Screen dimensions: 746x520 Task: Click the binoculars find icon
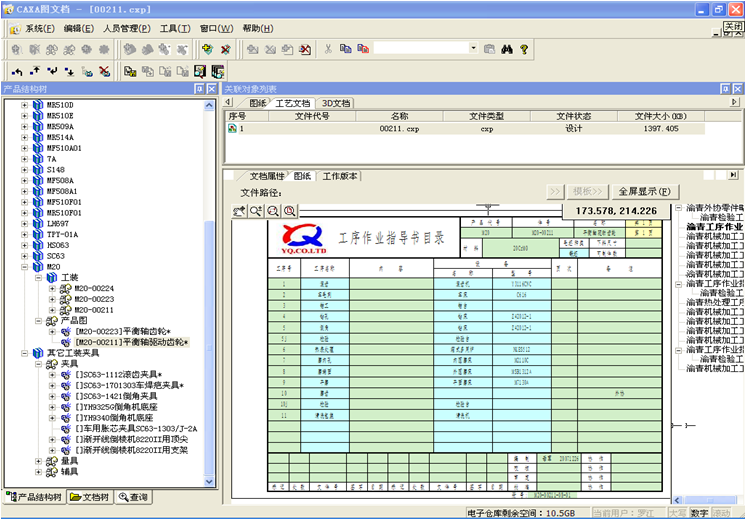coord(507,49)
